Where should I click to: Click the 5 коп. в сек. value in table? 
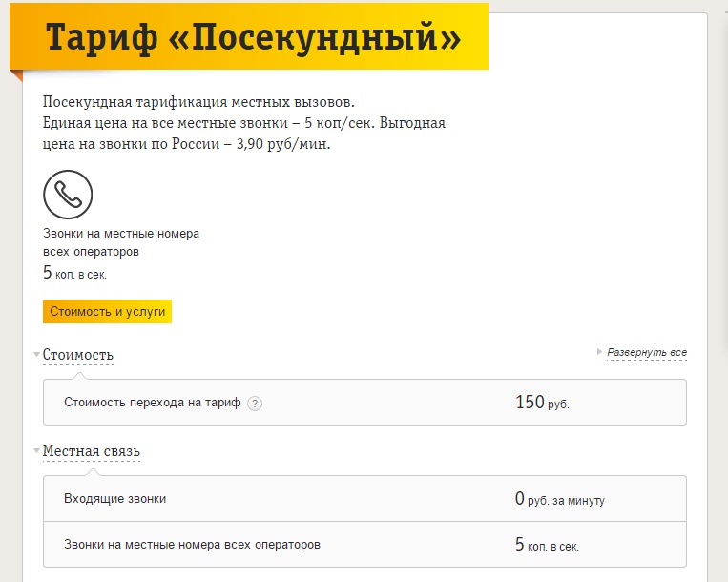pyautogui.click(x=546, y=546)
